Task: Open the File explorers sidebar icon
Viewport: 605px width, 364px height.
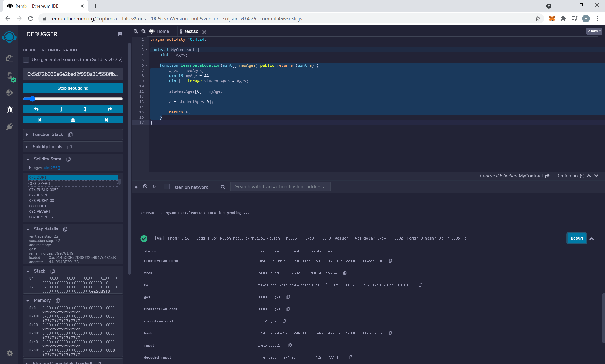Action: pyautogui.click(x=9, y=58)
